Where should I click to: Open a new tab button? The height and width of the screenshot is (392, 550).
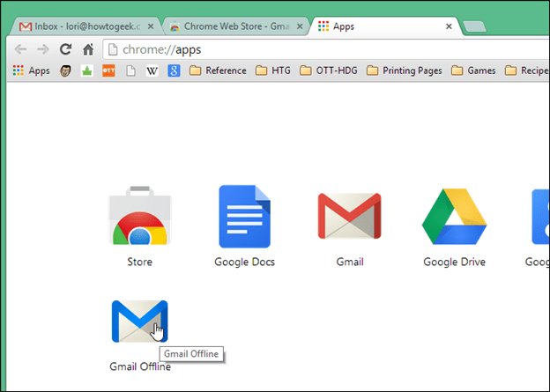pyautogui.click(x=474, y=26)
